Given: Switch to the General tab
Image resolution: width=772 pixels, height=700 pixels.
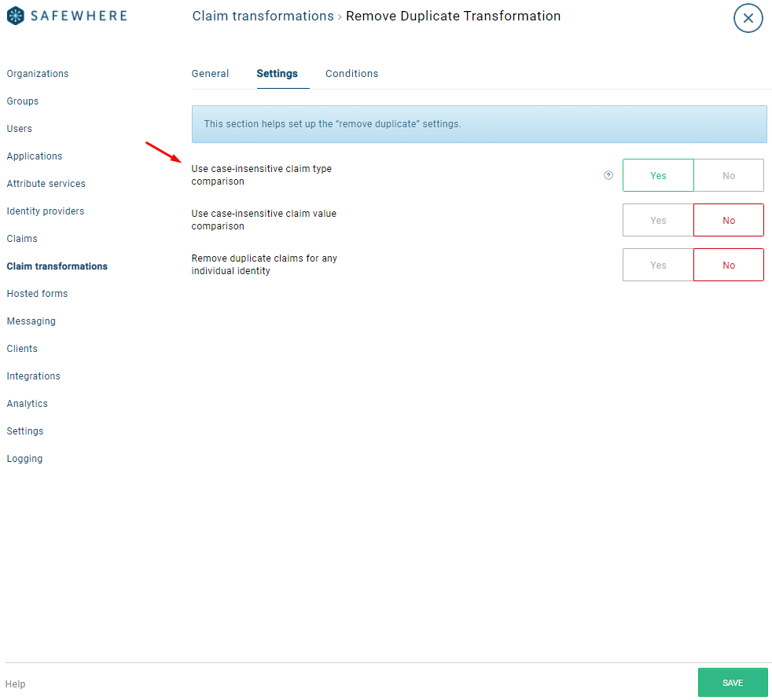Looking at the screenshot, I should point(210,74).
